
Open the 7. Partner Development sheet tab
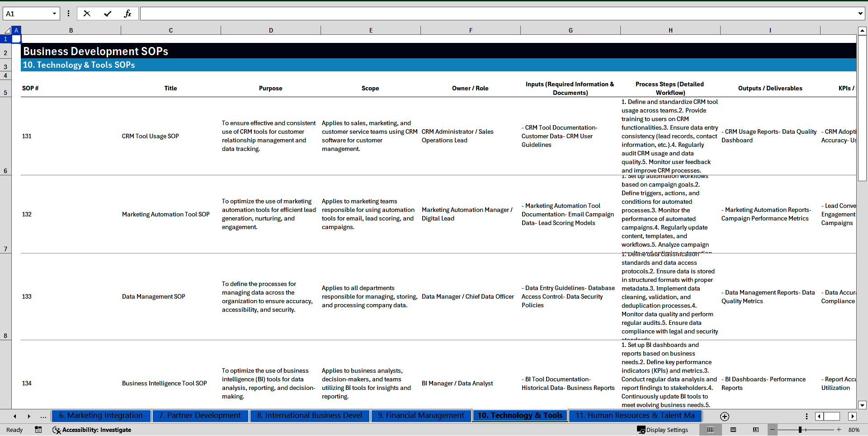[x=200, y=416]
